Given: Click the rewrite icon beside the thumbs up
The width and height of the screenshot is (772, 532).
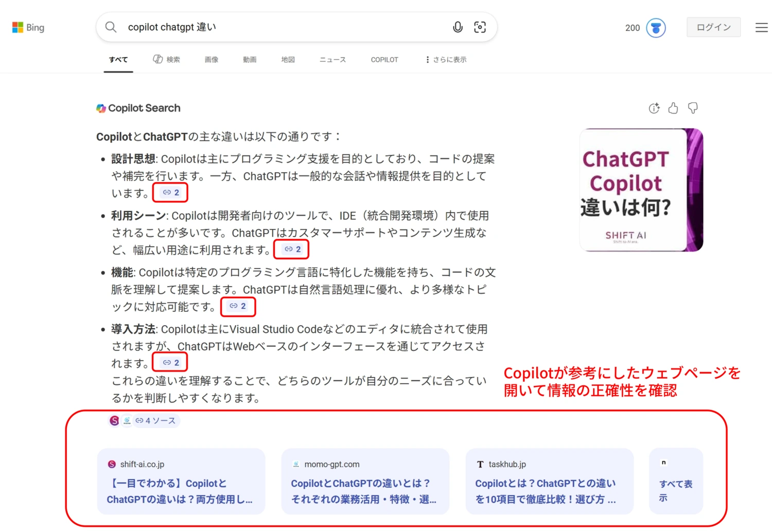Looking at the screenshot, I should pos(654,108).
